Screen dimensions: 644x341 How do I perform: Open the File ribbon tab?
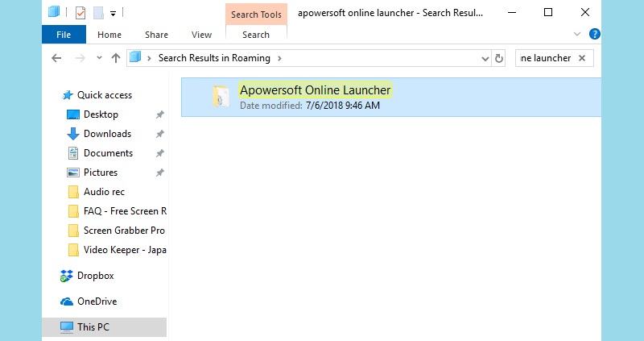(x=64, y=35)
